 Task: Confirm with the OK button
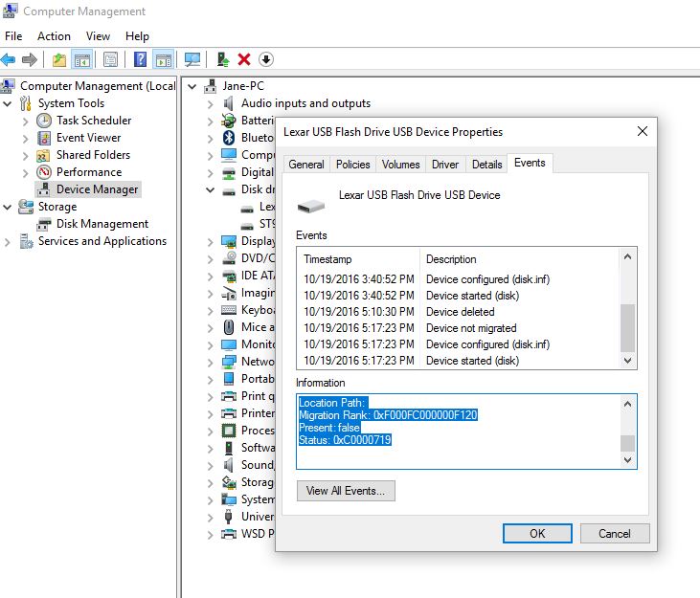(537, 533)
